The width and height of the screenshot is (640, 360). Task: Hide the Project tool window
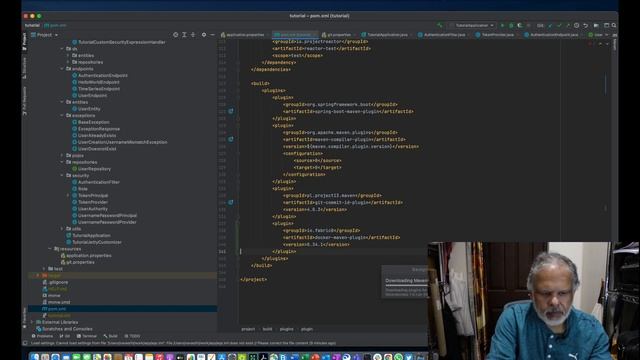pos(212,35)
